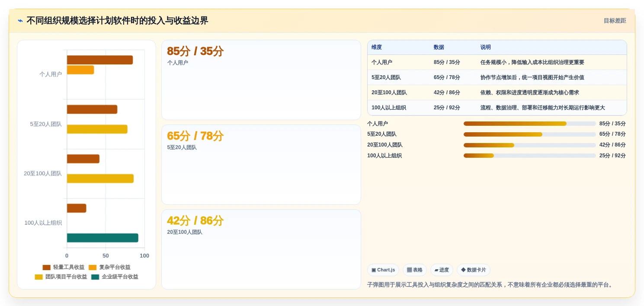Select the Chart.js tag button

click(383, 270)
